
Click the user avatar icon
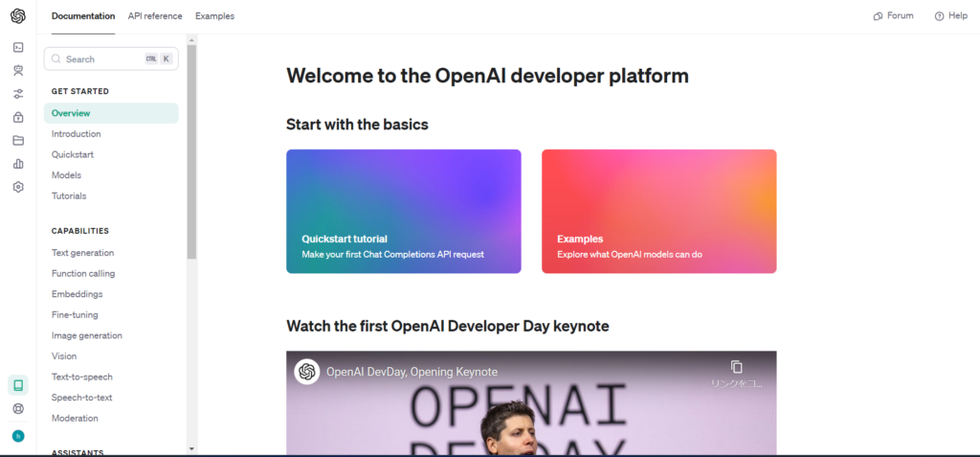[x=18, y=436]
